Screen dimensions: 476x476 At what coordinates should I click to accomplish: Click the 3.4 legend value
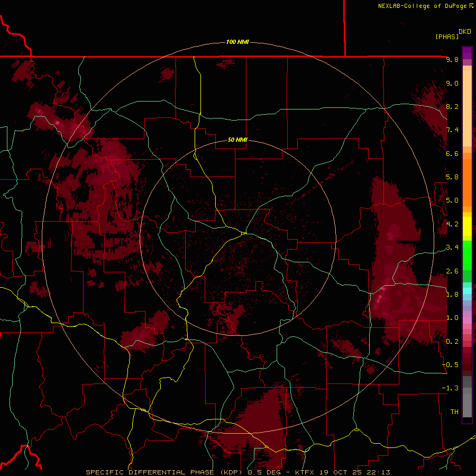click(x=452, y=248)
